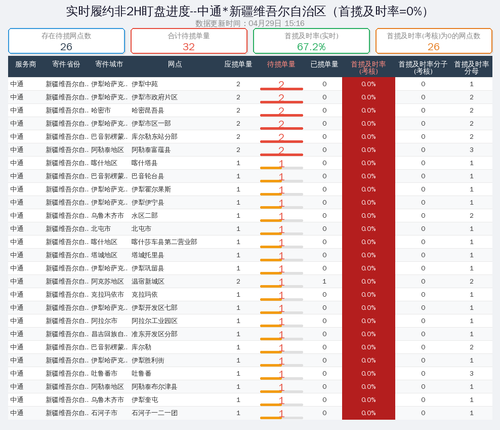Select the 伊犁市政府片区 network cell
500x430 pixels.
tap(154, 97)
